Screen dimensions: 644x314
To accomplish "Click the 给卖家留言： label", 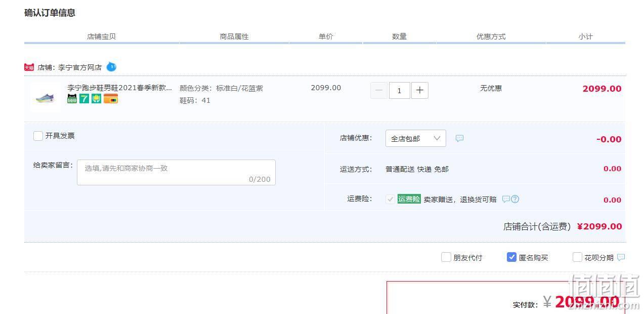I will tap(53, 165).
